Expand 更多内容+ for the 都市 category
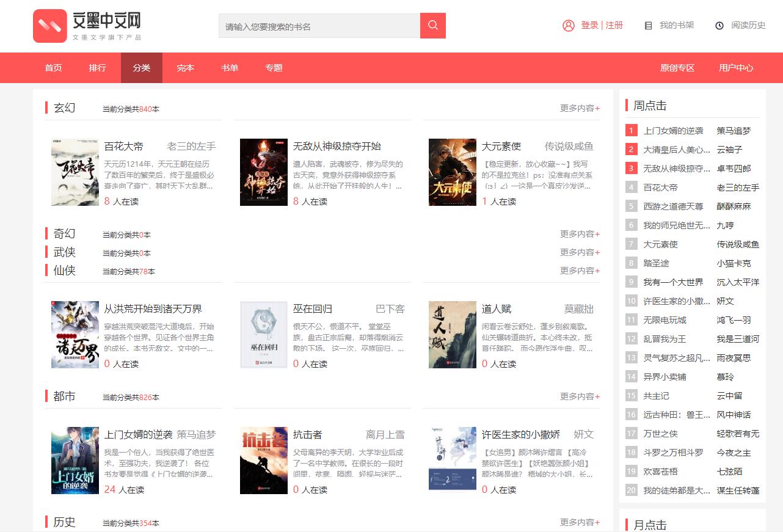 click(580, 396)
